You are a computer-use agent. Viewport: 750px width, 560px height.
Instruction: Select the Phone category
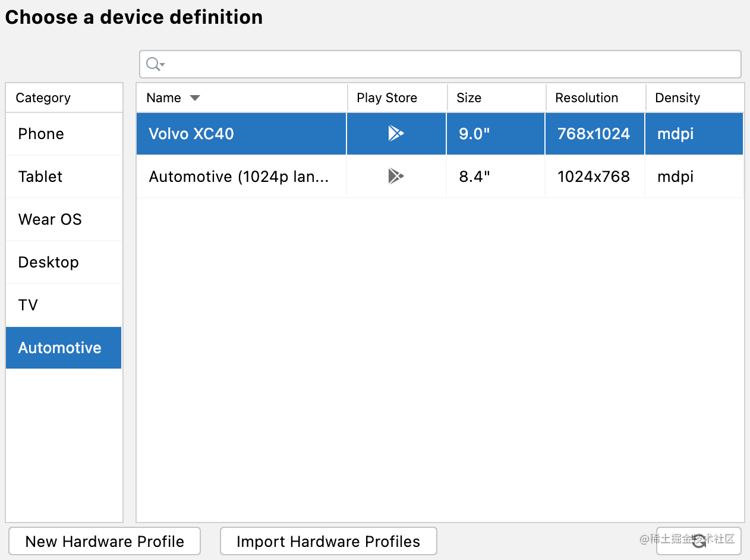pyautogui.click(x=40, y=133)
